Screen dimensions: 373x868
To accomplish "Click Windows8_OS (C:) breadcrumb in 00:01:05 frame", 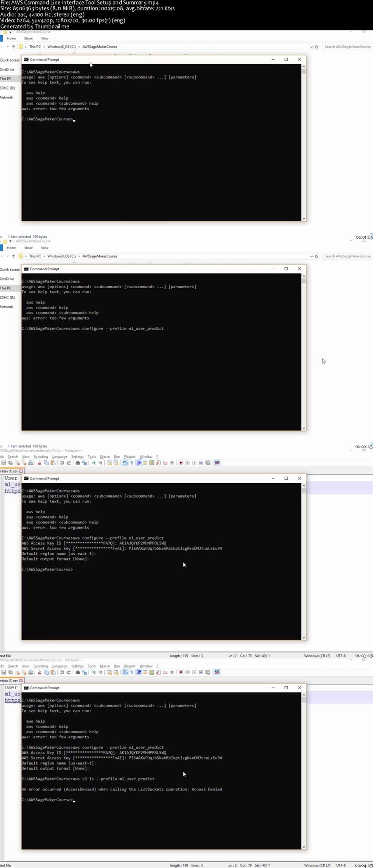I will 62,47.
